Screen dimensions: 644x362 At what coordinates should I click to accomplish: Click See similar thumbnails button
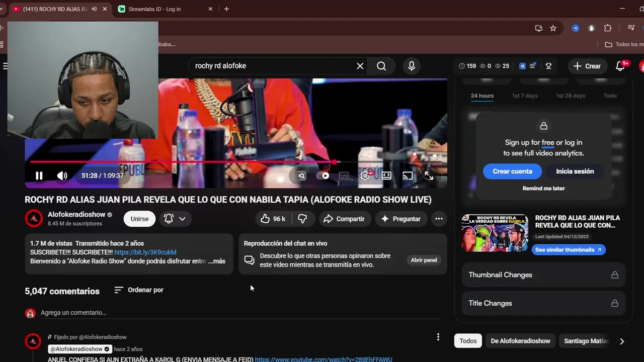click(568, 250)
